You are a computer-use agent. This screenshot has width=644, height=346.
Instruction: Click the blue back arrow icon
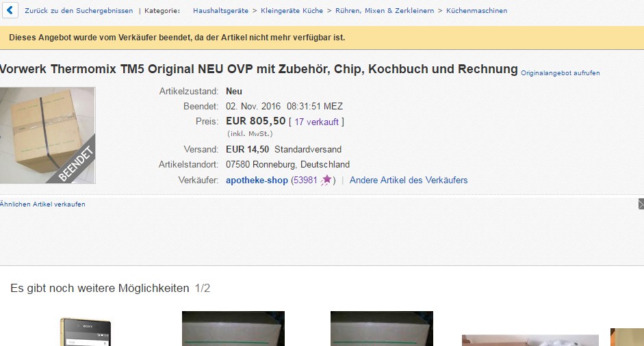point(10,10)
